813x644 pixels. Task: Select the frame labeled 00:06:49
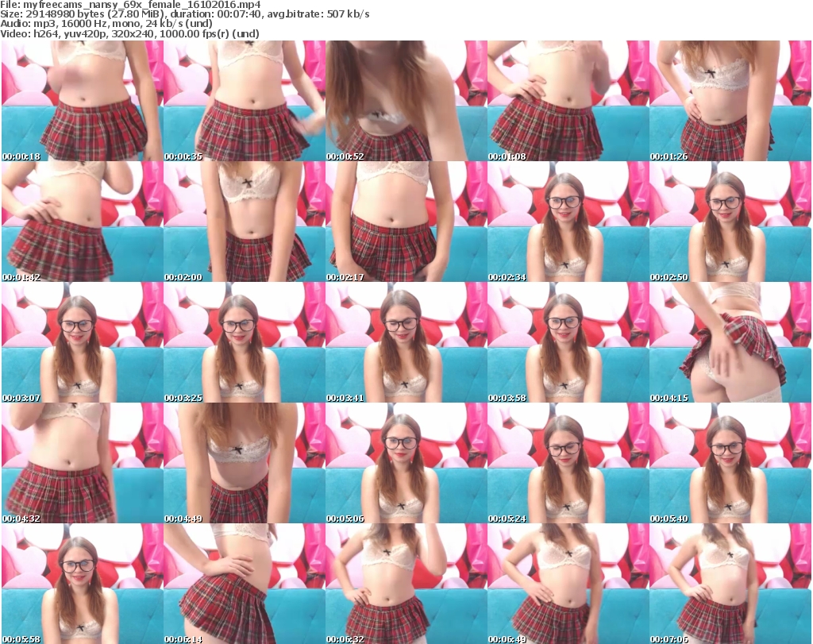568,584
